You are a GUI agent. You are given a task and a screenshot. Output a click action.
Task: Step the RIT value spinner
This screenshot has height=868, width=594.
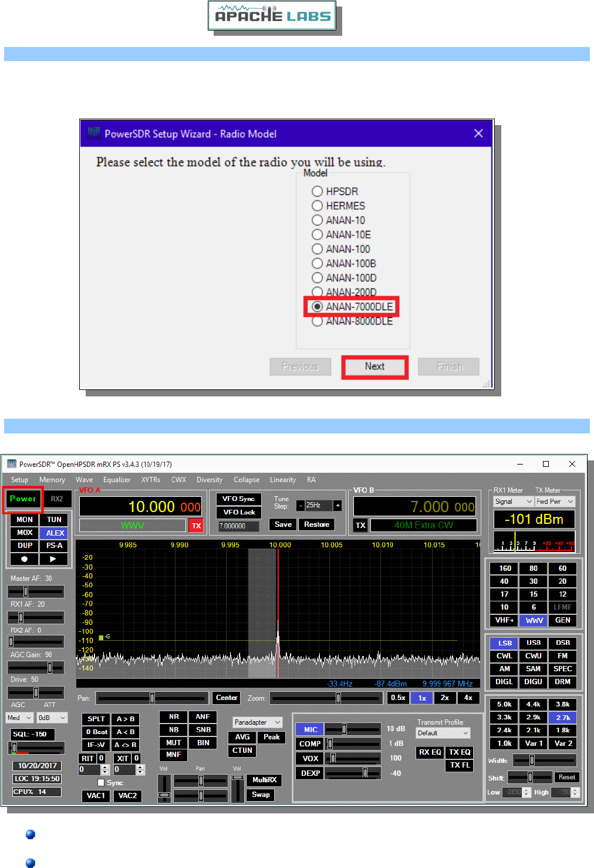tap(105, 769)
